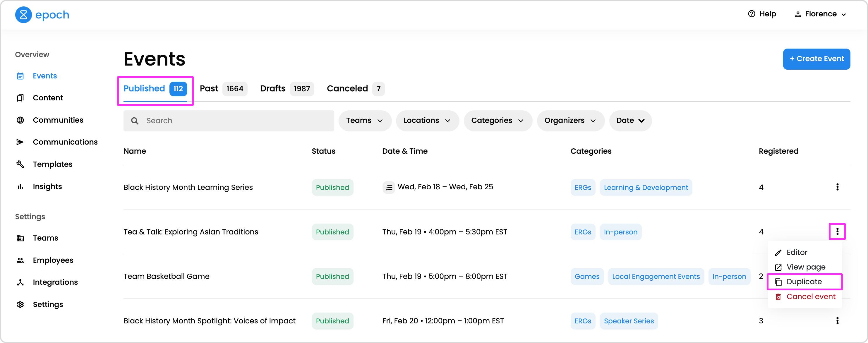The width and height of the screenshot is (868, 343).
Task: Open the Florence user account menu
Action: (x=820, y=14)
